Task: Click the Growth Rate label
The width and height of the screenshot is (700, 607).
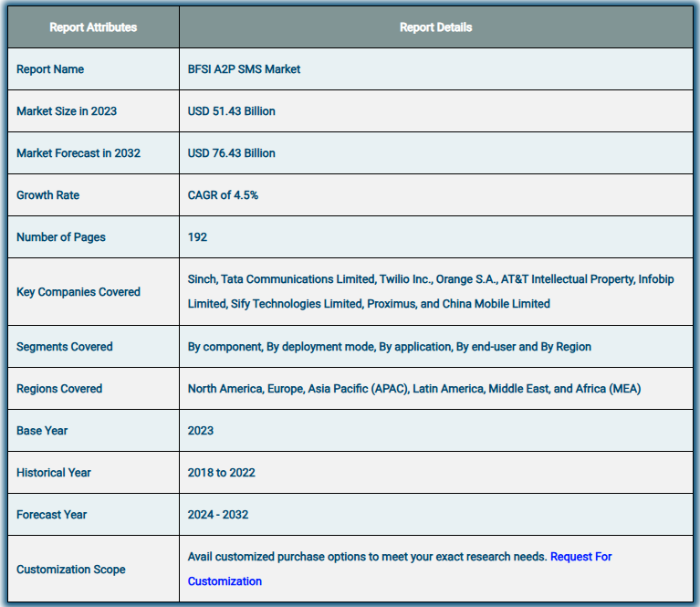Action: pos(47,195)
